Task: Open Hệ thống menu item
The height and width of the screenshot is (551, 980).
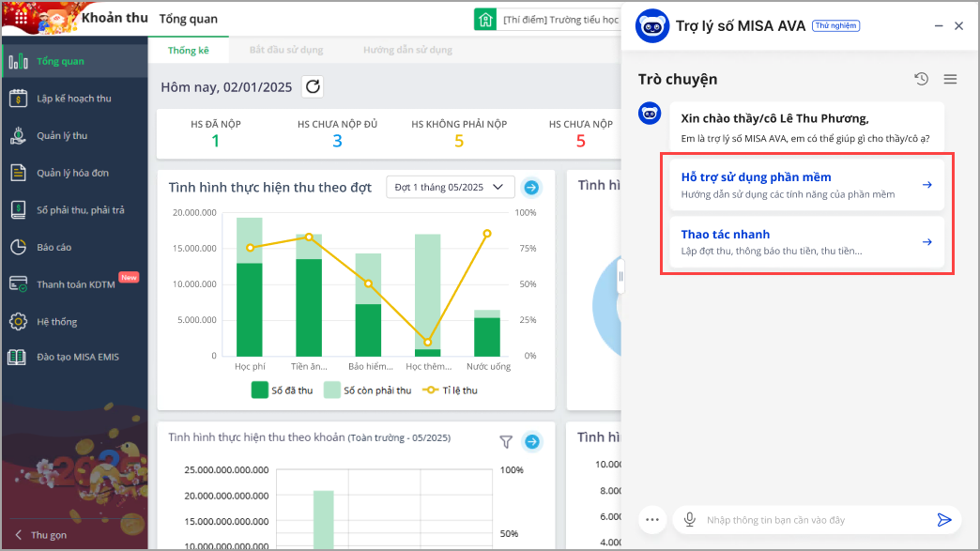Action: coord(75,322)
